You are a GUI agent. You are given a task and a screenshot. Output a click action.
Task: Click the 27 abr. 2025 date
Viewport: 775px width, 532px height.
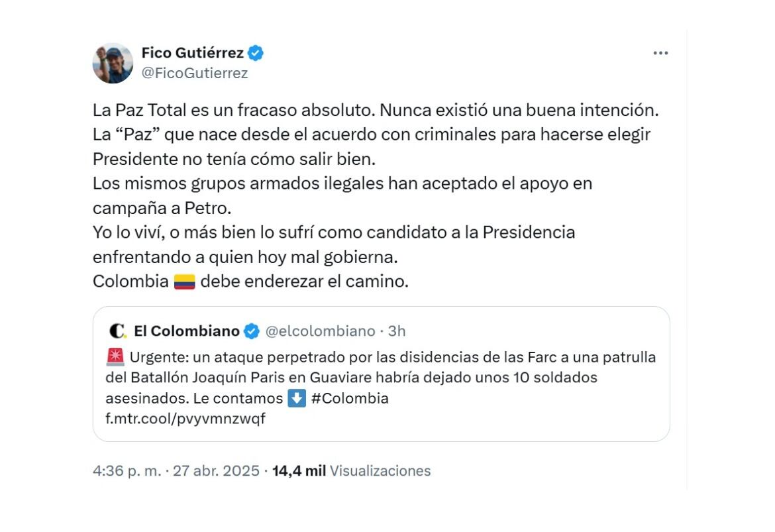pos(216,471)
